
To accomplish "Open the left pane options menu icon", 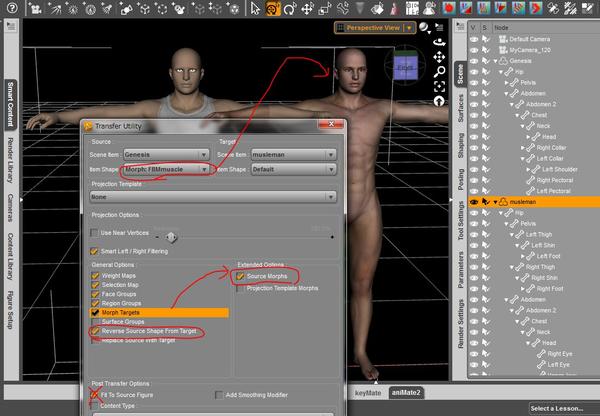I will pyautogui.click(x=11, y=26).
